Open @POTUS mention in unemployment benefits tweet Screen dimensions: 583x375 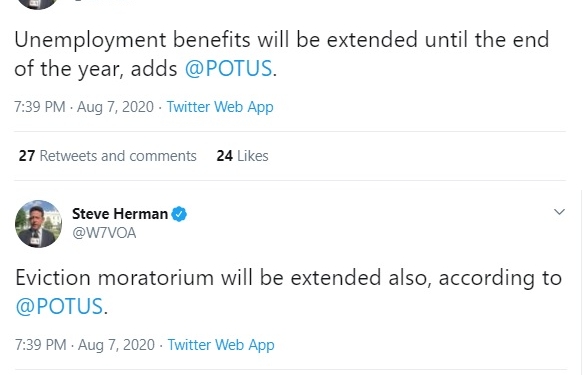pyautogui.click(x=228, y=68)
